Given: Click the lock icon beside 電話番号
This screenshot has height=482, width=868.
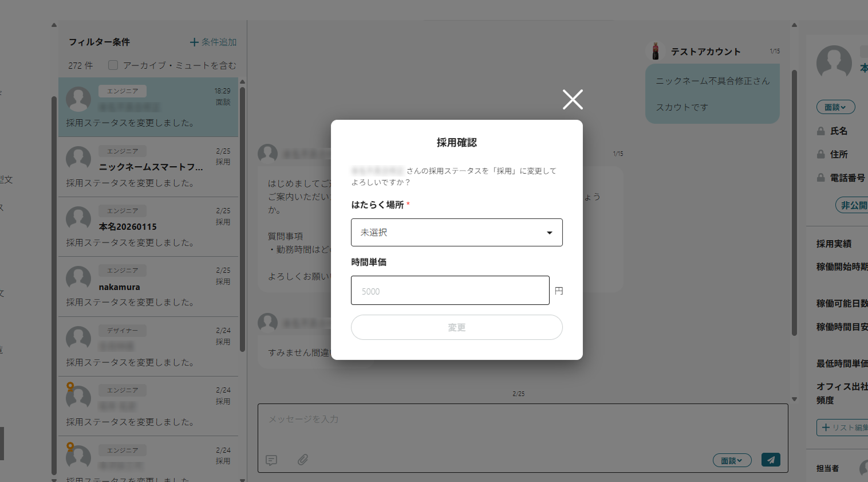Looking at the screenshot, I should (821, 177).
